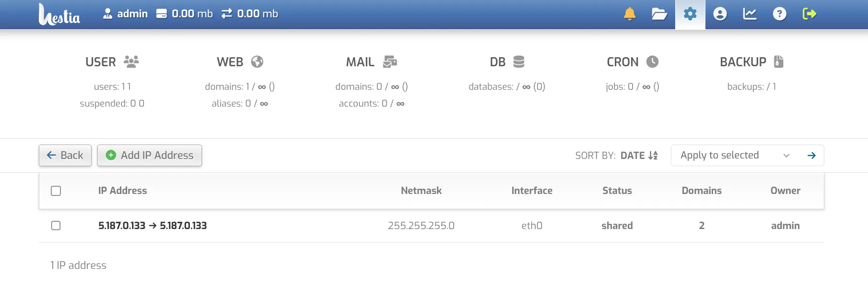Open help question mark icon
Viewport: 868px width, 291px height.
pyautogui.click(x=780, y=14)
